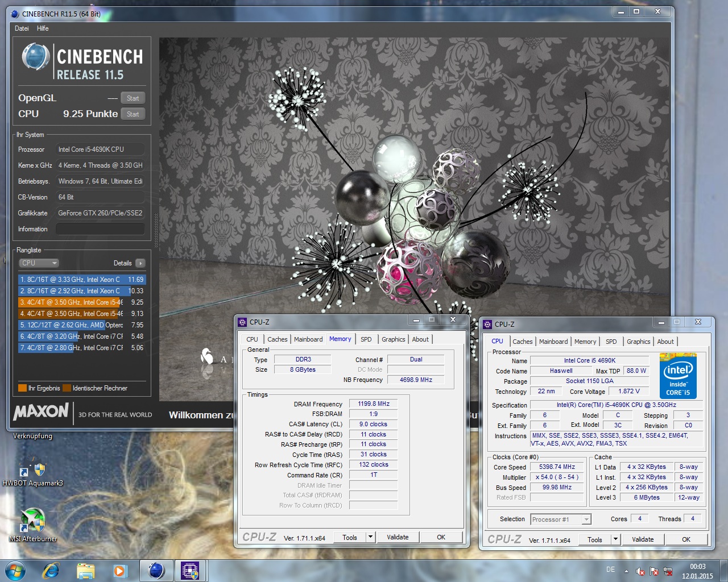728x582 pixels.
Task: Open Windows Media Player from taskbar
Action: click(119, 571)
